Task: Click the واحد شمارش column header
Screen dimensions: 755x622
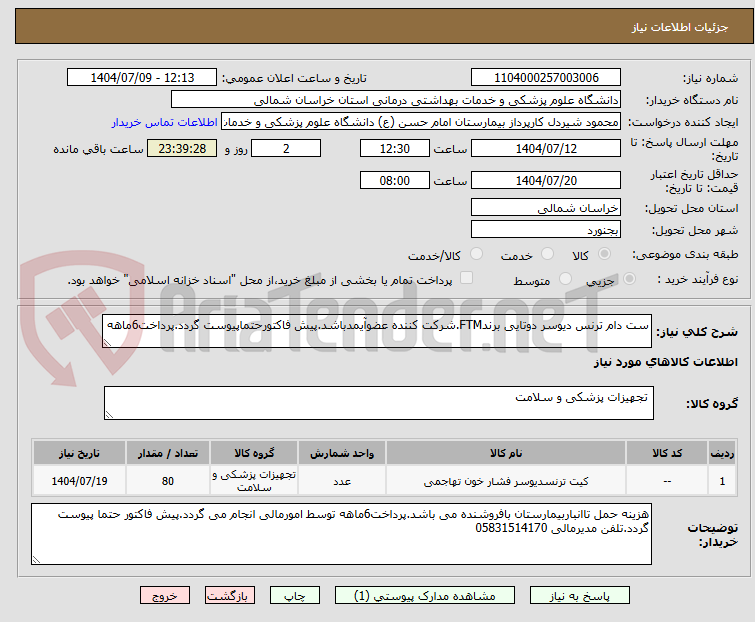Action: [342, 454]
